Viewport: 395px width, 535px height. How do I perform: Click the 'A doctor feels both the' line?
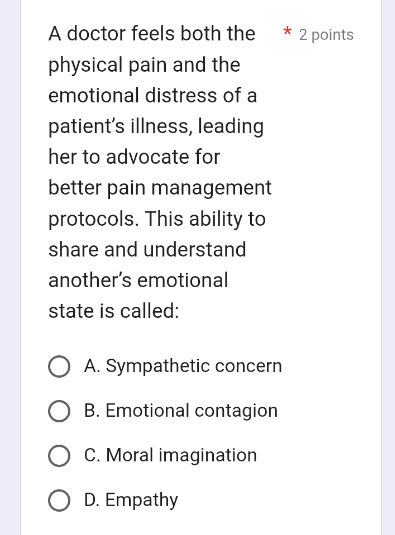(152, 33)
